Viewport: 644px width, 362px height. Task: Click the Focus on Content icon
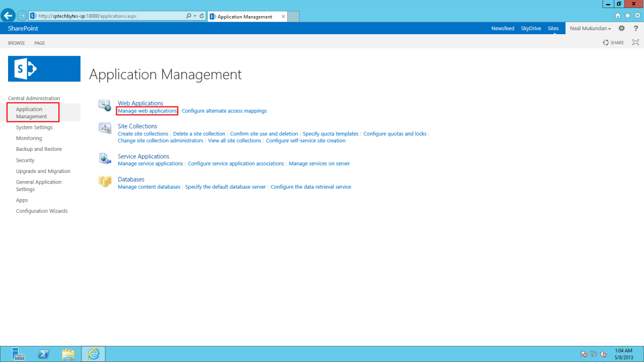tap(635, 43)
